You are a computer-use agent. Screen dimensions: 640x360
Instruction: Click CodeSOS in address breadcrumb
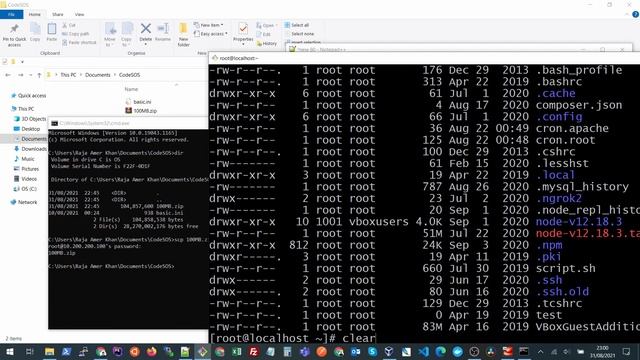(129, 75)
